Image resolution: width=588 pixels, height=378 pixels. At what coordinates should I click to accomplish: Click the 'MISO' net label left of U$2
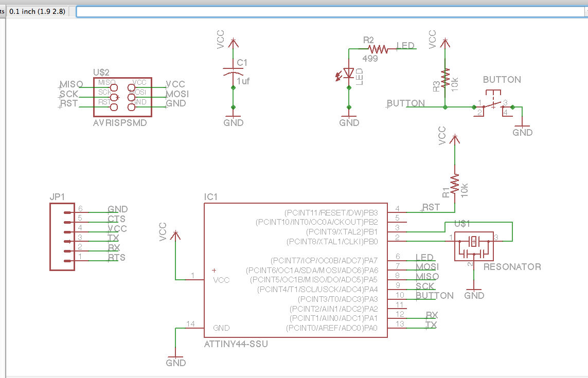pyautogui.click(x=72, y=84)
